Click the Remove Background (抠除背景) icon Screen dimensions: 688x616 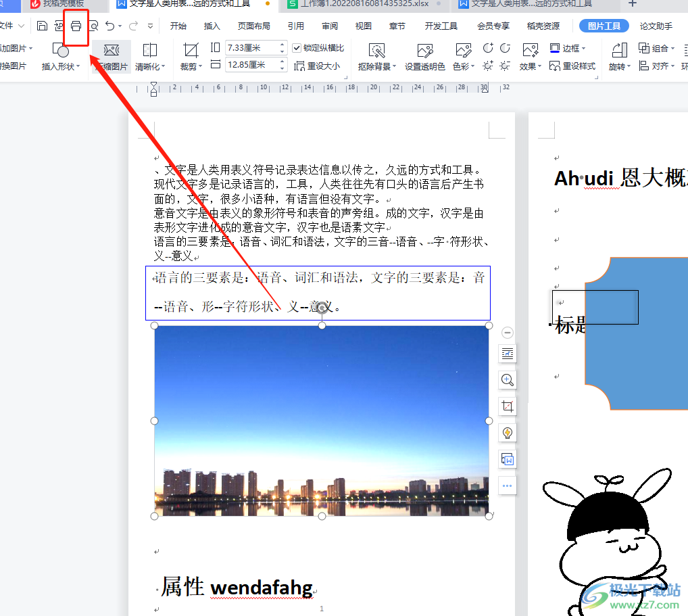[376, 51]
